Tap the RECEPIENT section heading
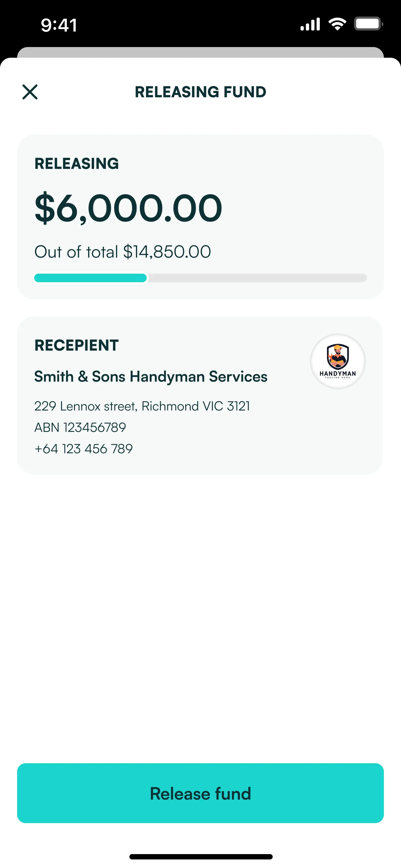Image resolution: width=401 pixels, height=868 pixels. point(76,345)
